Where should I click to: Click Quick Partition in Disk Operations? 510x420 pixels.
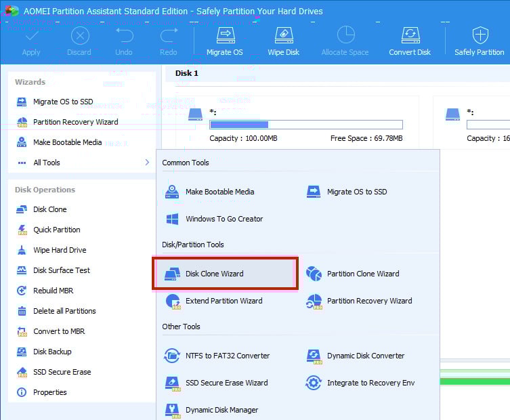[57, 230]
